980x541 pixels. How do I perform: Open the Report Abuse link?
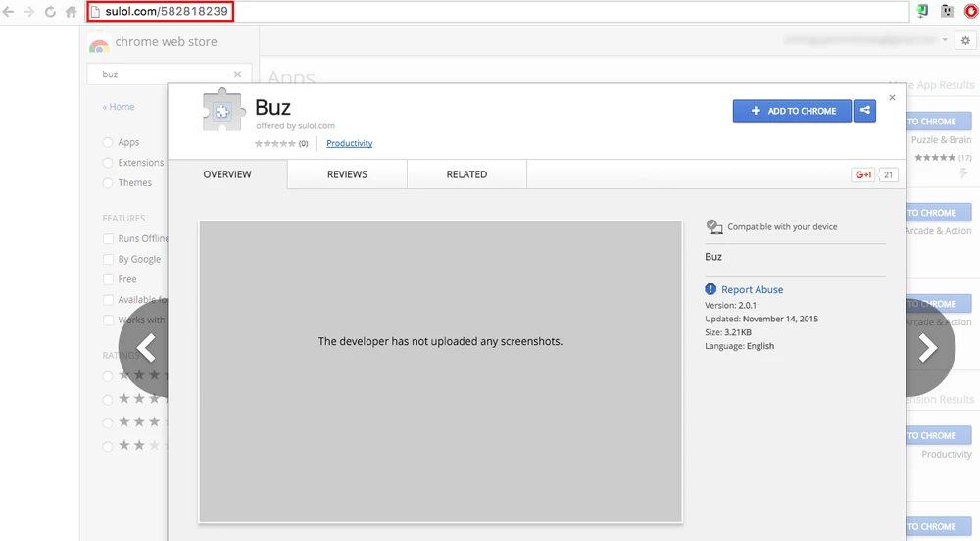pyautogui.click(x=752, y=289)
